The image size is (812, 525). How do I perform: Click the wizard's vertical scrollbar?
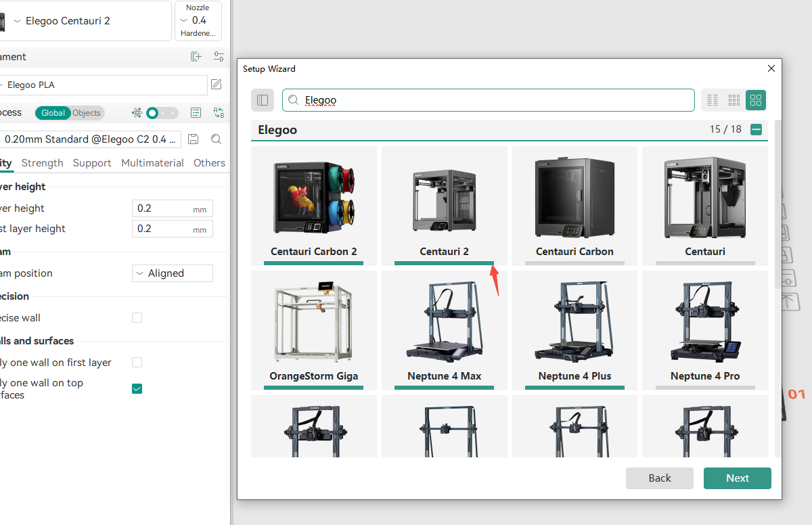coord(777,203)
